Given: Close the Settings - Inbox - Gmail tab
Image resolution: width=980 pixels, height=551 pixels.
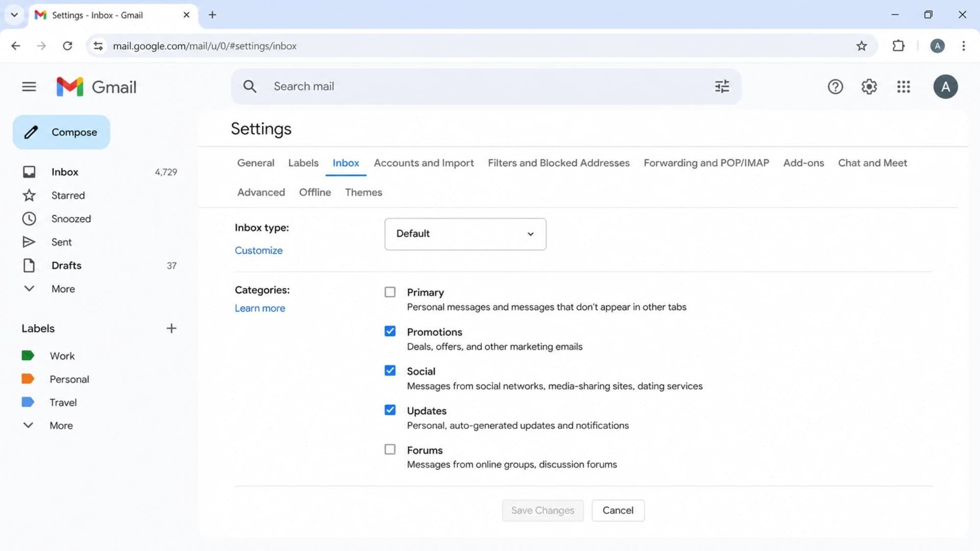Looking at the screenshot, I should coord(186,15).
